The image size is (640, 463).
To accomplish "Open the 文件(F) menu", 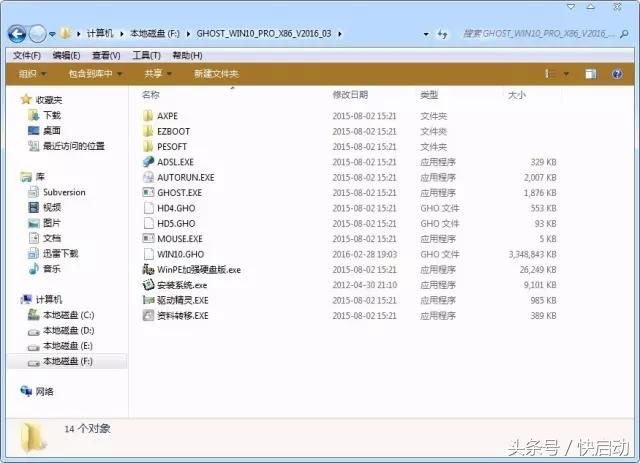I will 27,55.
